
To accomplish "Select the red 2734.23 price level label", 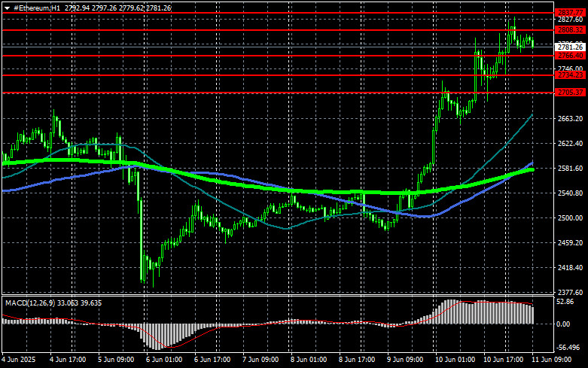I will [570, 75].
